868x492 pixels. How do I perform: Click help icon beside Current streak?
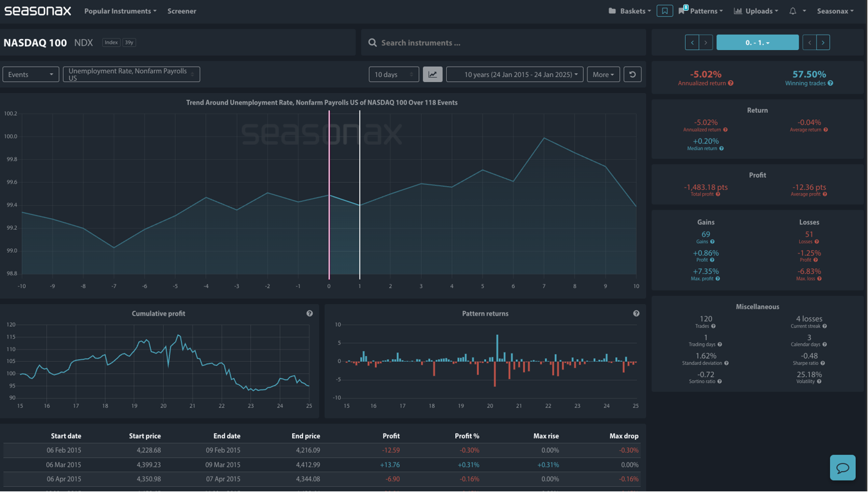(825, 327)
